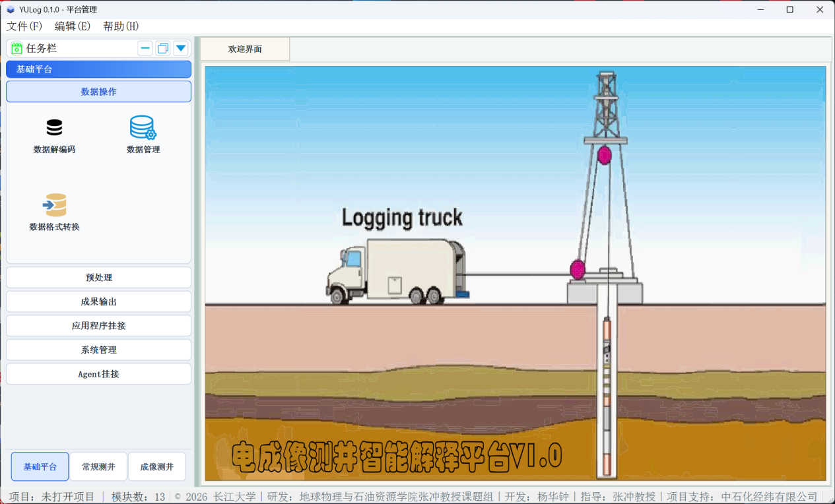Expand the 成果输出 section
The width and height of the screenshot is (835, 504).
pos(98,301)
